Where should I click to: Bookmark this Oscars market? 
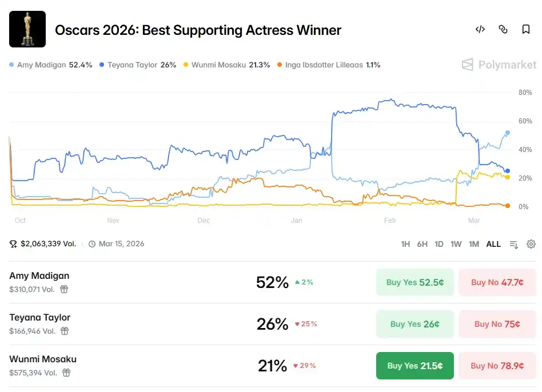pyautogui.click(x=526, y=29)
